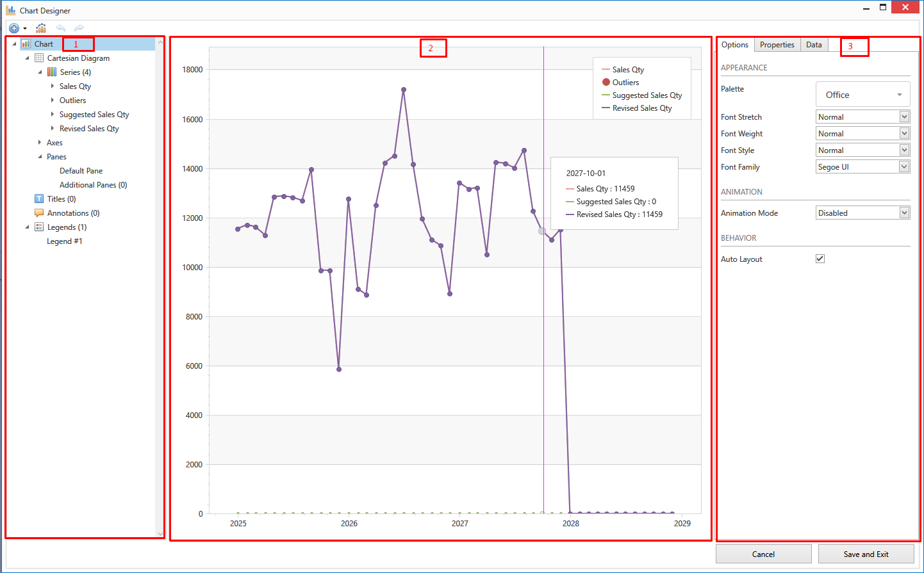Image resolution: width=924 pixels, height=573 pixels.
Task: Minimize the Chart Designer window
Action: pyautogui.click(x=866, y=8)
